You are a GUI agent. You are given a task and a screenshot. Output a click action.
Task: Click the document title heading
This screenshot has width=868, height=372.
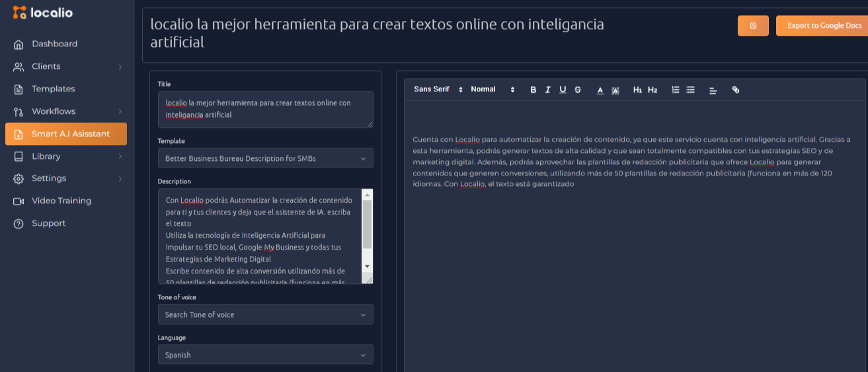[x=377, y=33]
